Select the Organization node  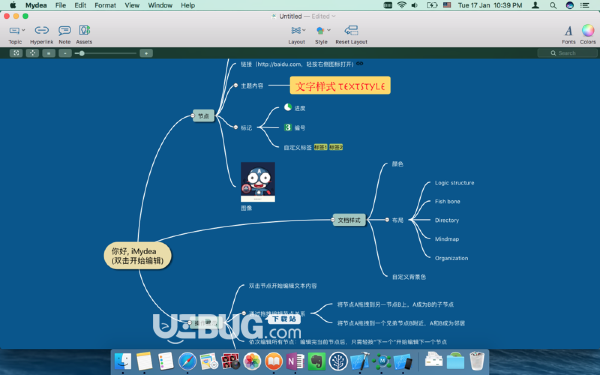(x=451, y=258)
